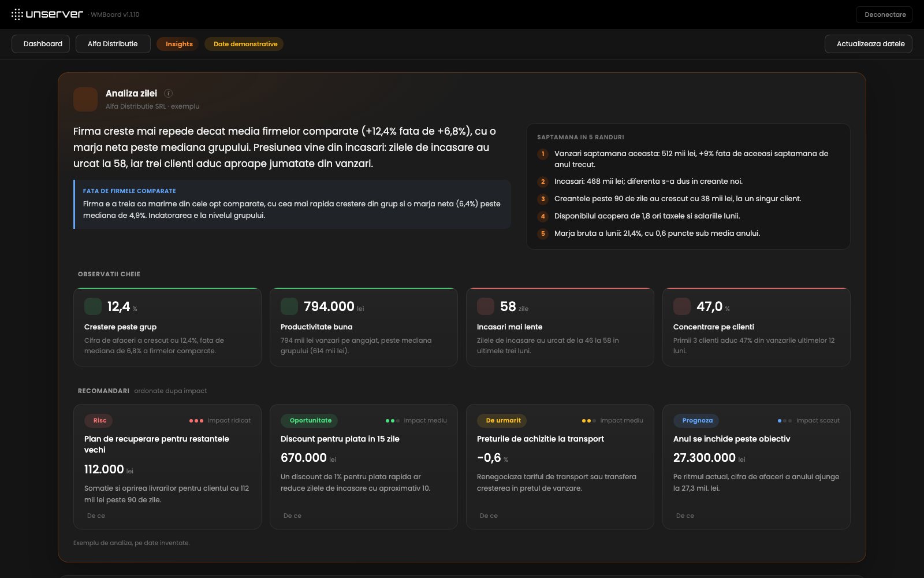Select the Alfa Distributie company tab

click(113, 44)
